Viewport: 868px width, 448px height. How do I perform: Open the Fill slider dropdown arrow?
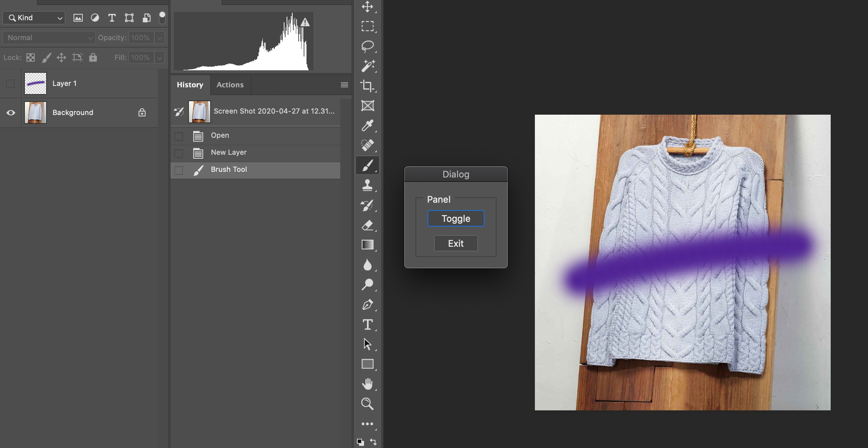(160, 58)
